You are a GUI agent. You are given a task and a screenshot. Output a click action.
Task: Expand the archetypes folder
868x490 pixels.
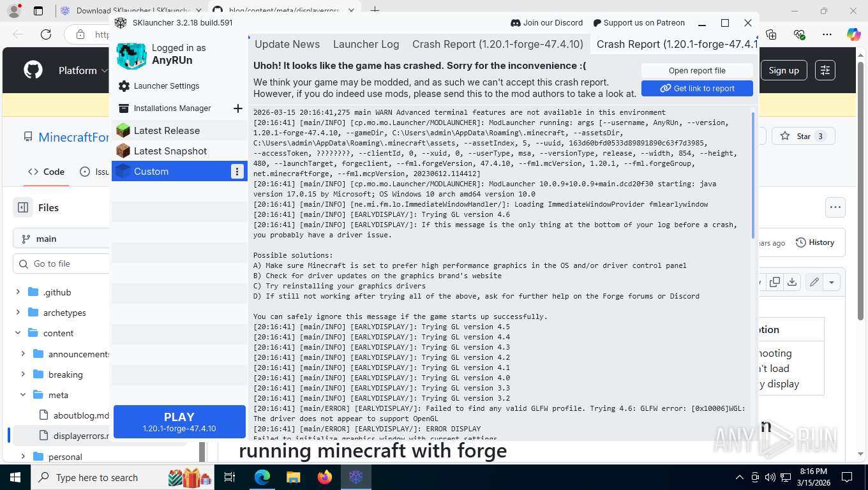[18, 313]
